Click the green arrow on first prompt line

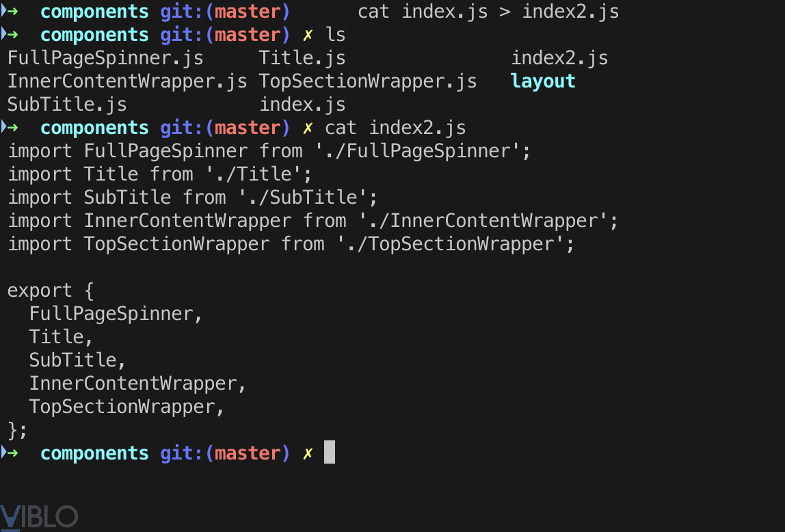[10, 11]
